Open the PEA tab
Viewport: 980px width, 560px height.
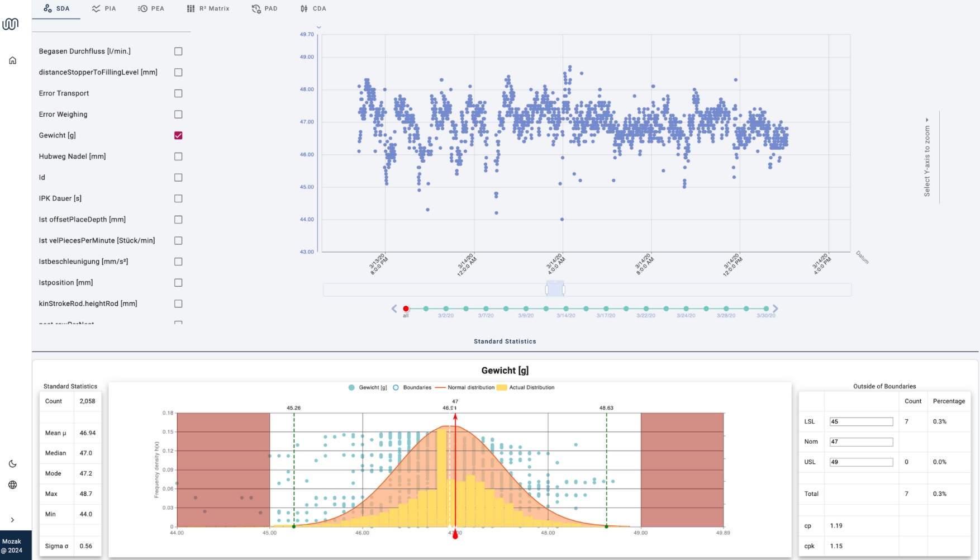(x=151, y=9)
